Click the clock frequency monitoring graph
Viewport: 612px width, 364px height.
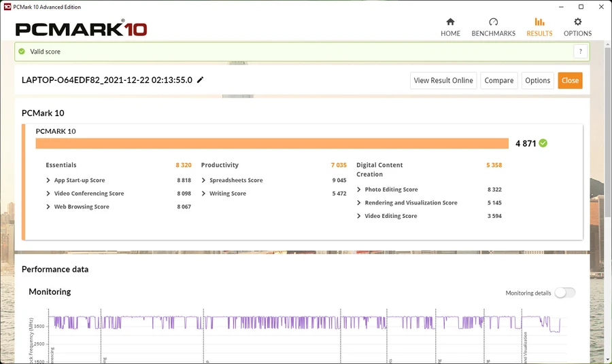click(305, 337)
